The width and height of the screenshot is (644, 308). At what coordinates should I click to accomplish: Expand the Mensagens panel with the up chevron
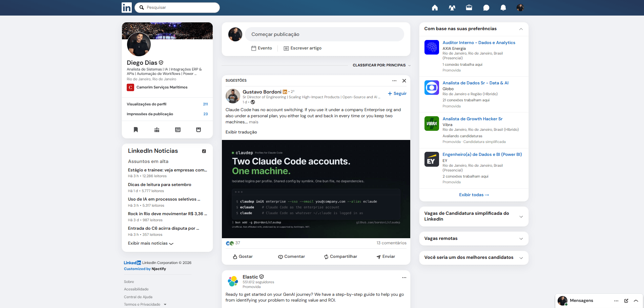tap(636, 301)
